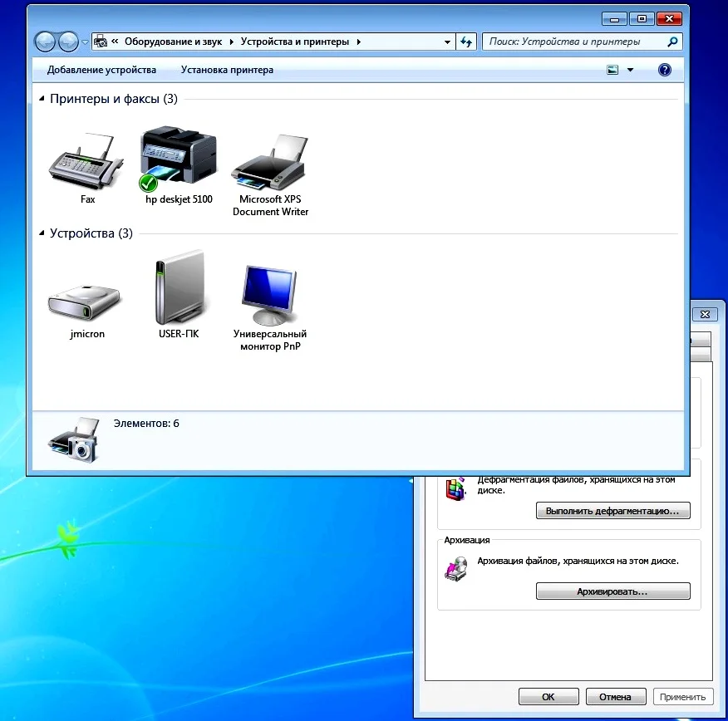Click Добавление устройства toolbar command
The width and height of the screenshot is (728, 721).
pos(101,70)
